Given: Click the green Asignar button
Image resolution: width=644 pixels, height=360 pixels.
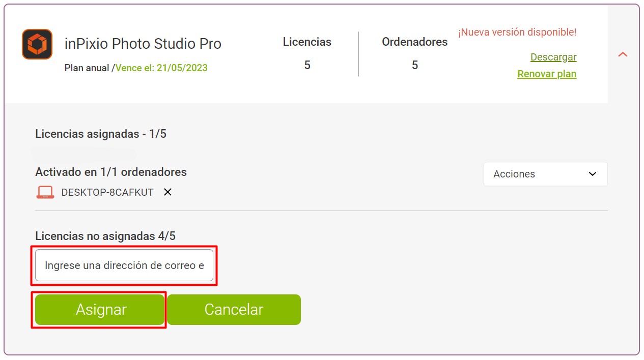Looking at the screenshot, I should click(100, 310).
